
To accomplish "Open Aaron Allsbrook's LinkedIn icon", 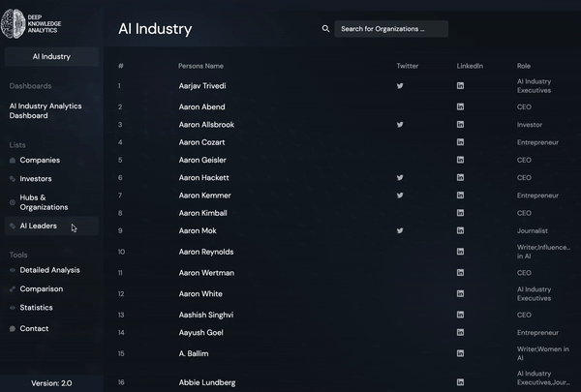I will point(460,125).
